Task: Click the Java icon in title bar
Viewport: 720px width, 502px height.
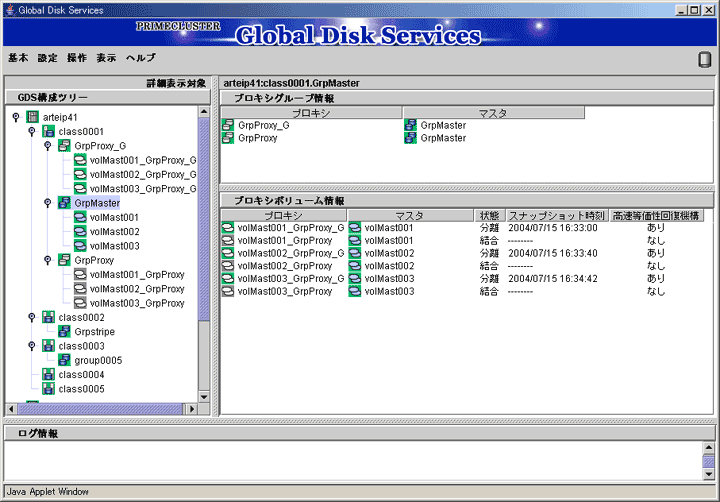Action: pos(10,10)
